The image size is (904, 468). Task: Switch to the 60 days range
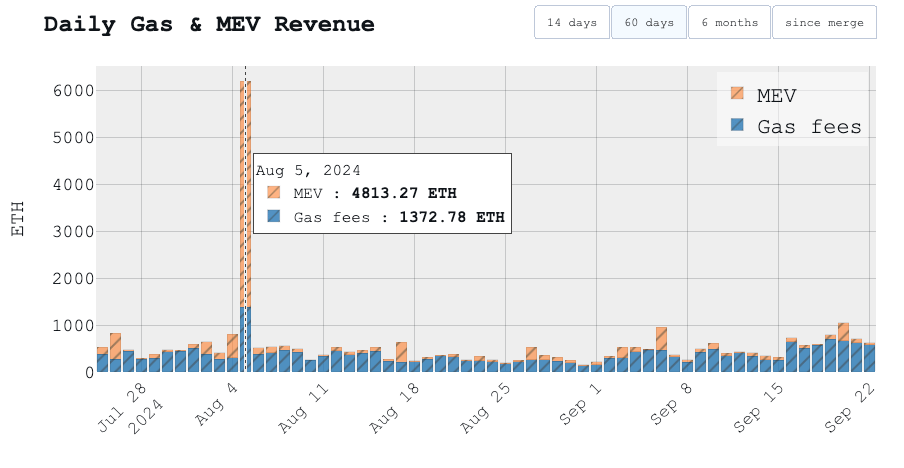pyautogui.click(x=648, y=22)
